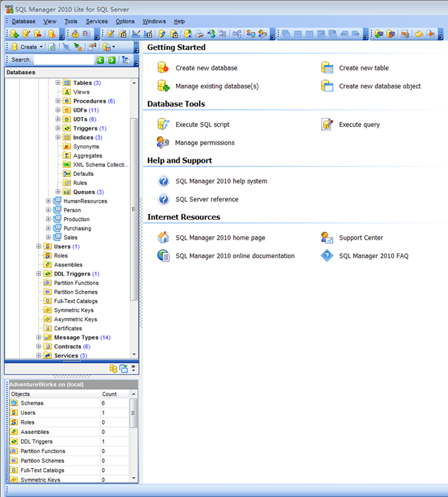Open the Options menu
The height and width of the screenshot is (497, 448).
(125, 21)
